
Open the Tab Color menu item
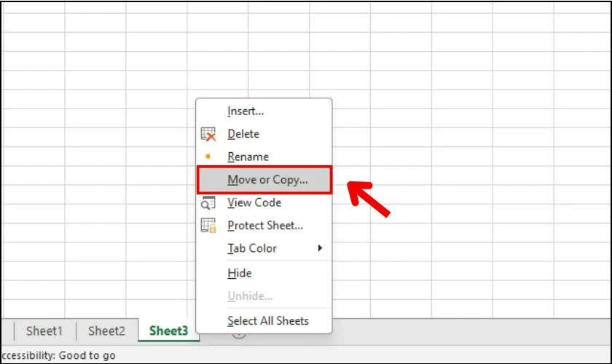[x=252, y=248]
